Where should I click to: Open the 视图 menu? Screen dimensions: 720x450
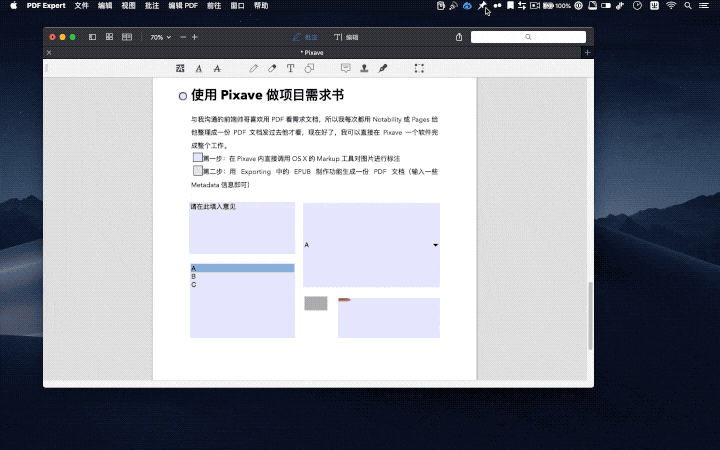coord(129,6)
